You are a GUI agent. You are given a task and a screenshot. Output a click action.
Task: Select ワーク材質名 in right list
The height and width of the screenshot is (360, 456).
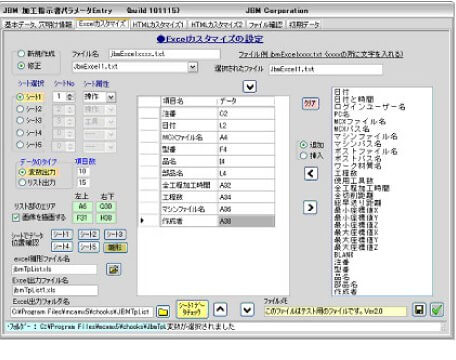click(x=357, y=166)
